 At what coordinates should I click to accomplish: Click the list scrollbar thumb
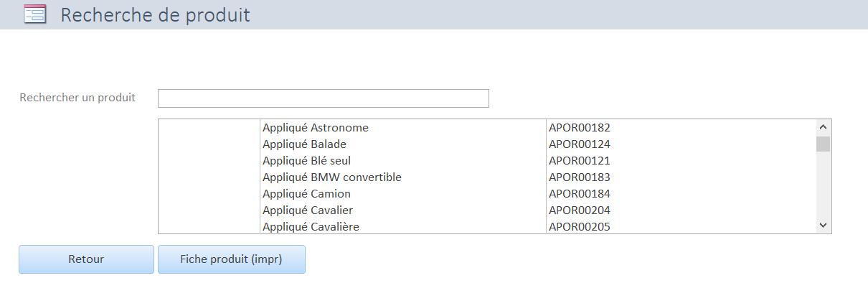823,144
